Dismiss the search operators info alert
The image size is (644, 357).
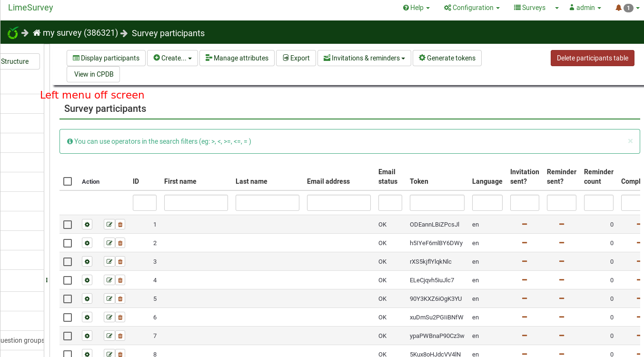(x=630, y=141)
